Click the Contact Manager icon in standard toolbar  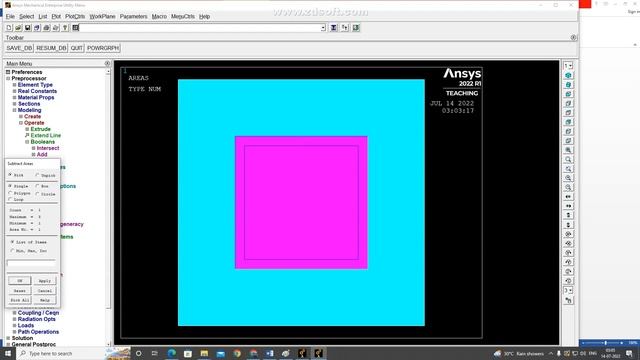tap(356, 28)
